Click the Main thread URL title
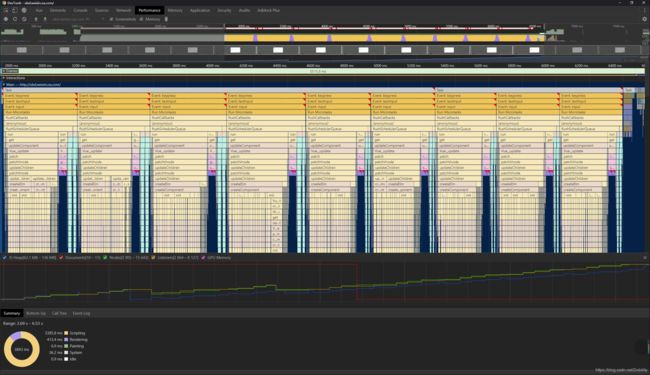Screen dimensions: 650x375 [33, 85]
